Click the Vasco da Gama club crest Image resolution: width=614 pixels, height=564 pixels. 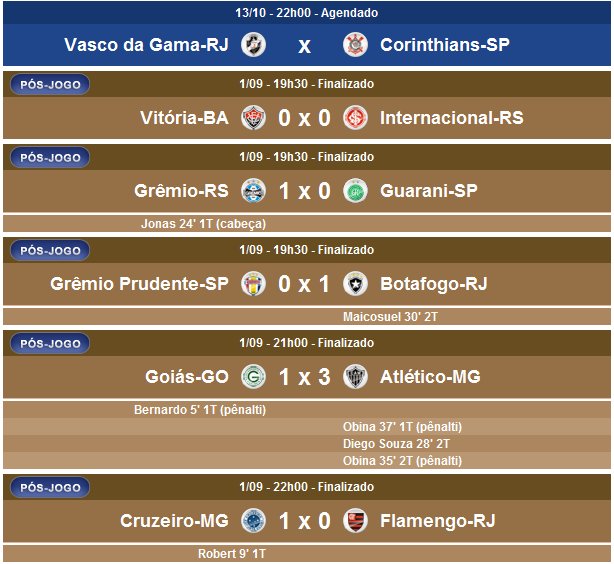(x=253, y=45)
